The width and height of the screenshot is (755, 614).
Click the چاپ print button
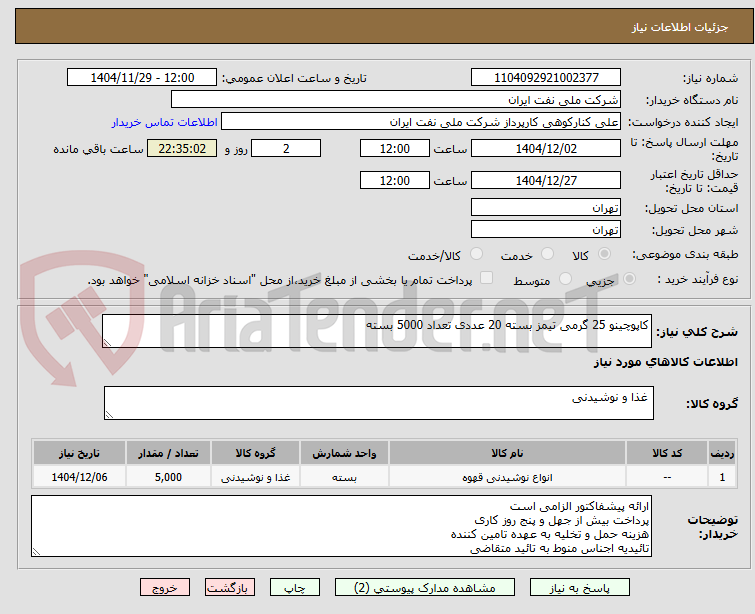tap(295, 588)
